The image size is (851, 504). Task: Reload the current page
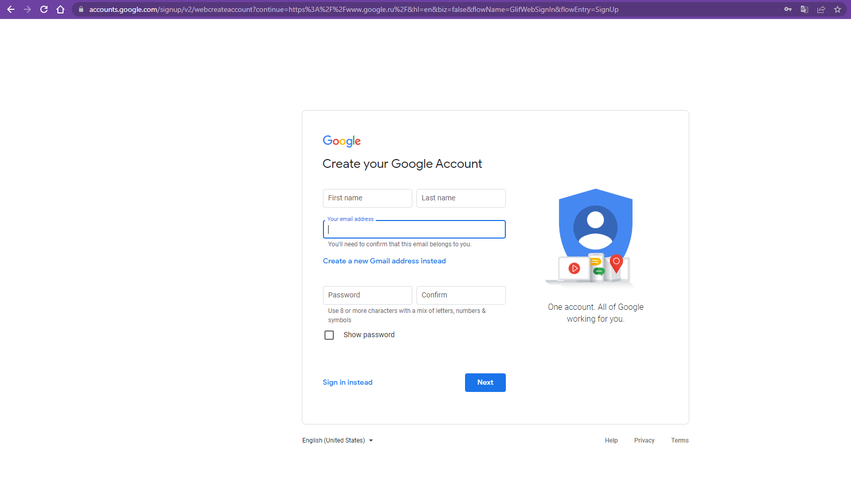(44, 9)
